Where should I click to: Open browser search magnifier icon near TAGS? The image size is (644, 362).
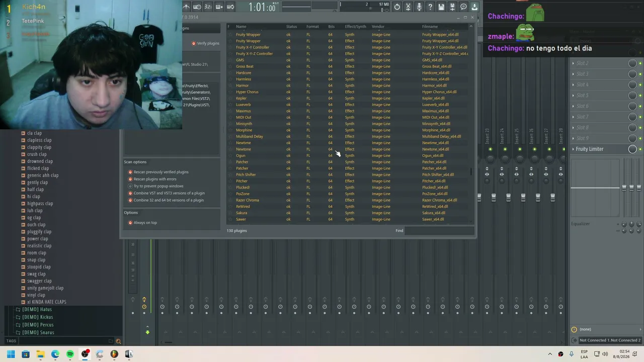coord(118,341)
